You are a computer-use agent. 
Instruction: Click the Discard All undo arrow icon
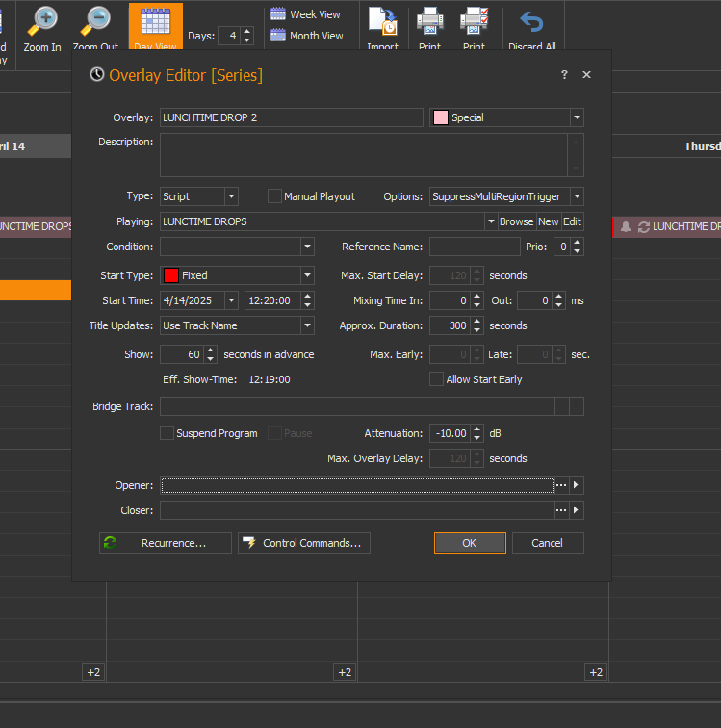tap(531, 22)
